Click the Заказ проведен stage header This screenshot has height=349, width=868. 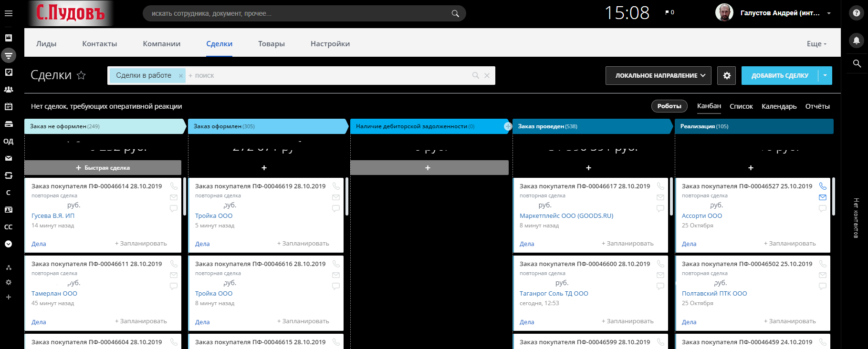[x=592, y=126]
